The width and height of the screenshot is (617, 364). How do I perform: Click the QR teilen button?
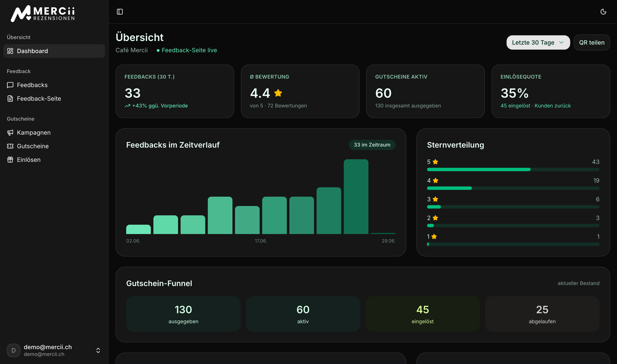(592, 42)
